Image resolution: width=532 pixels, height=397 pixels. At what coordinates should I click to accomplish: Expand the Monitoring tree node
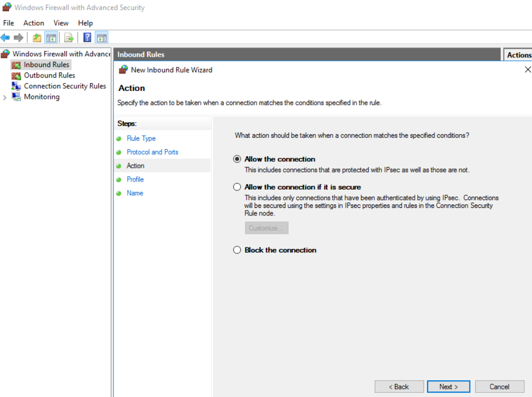point(5,97)
